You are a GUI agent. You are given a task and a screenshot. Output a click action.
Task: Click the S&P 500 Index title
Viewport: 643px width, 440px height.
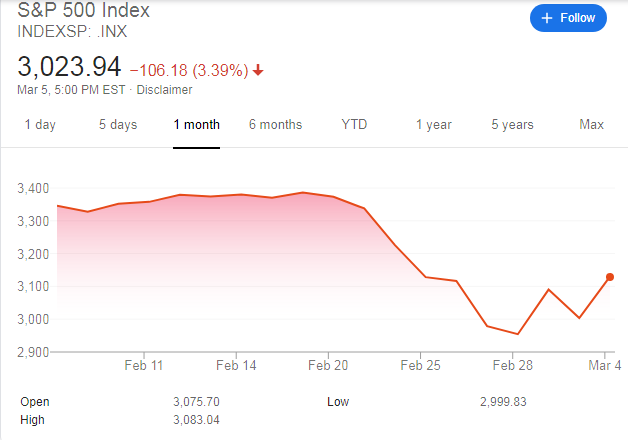click(83, 11)
